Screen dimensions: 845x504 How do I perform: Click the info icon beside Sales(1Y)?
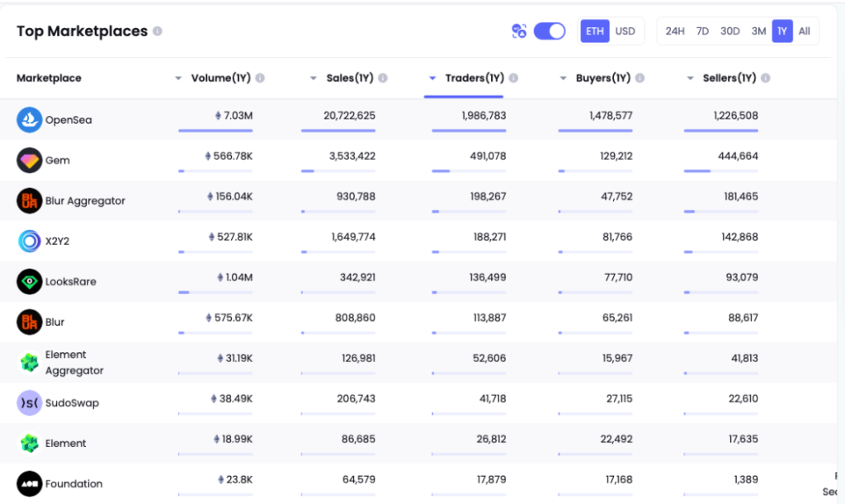(383, 78)
